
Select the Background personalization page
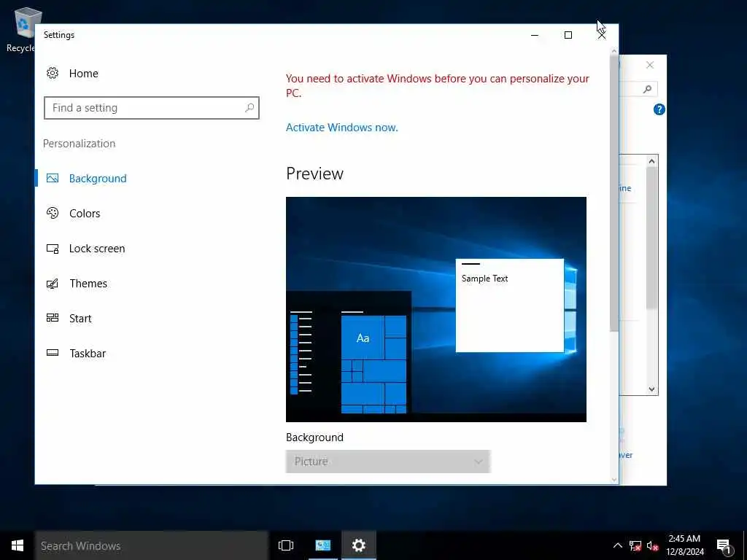coord(98,179)
